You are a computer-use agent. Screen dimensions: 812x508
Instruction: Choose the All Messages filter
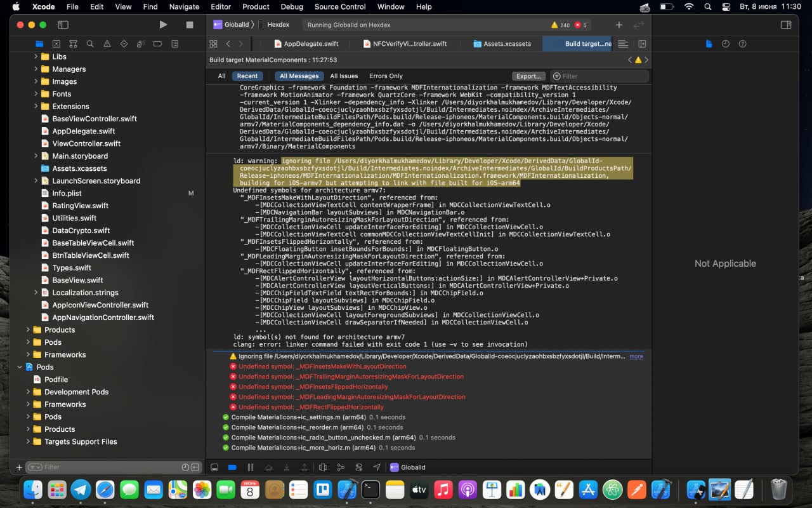pos(299,76)
